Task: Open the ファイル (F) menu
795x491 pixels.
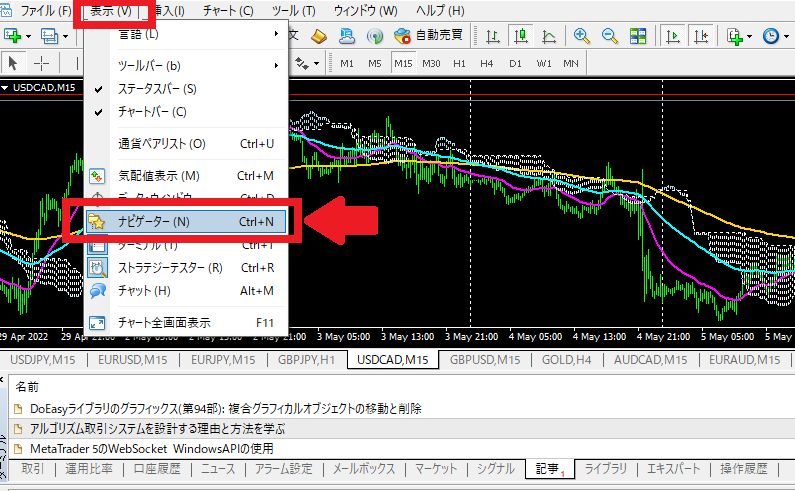Action: click(46, 11)
